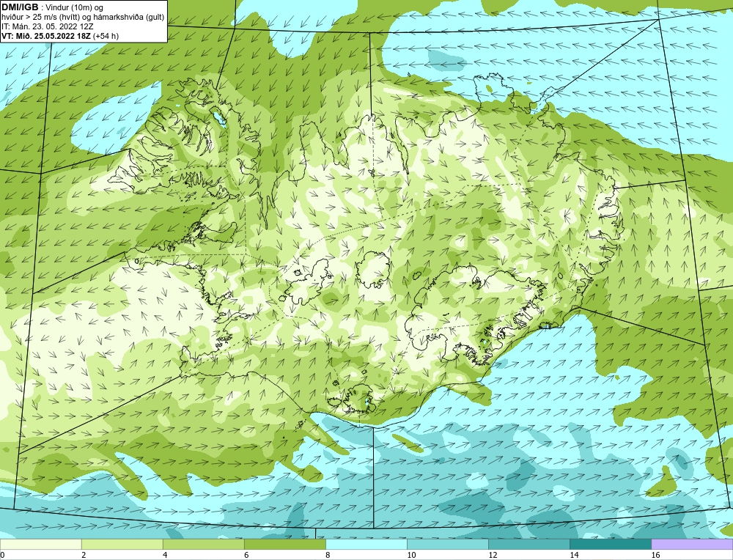The image size is (733, 560).
Task: Click the 2–4 m/s light green swatch
Action: (x=122, y=544)
